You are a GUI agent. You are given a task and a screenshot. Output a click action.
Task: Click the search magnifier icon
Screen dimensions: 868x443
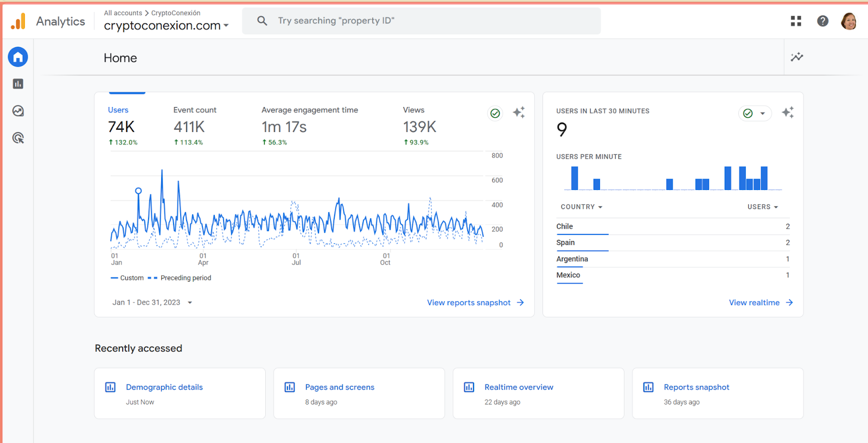click(x=262, y=21)
